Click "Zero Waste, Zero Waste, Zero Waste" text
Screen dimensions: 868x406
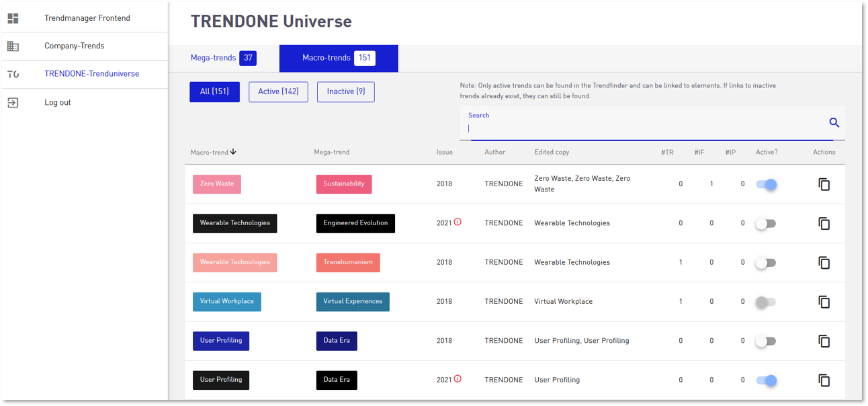(582, 184)
